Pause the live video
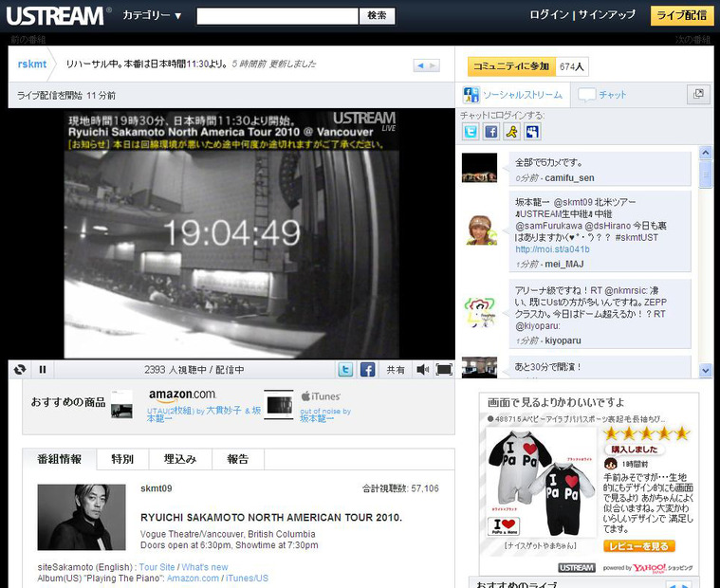This screenshot has width=720, height=588. [x=43, y=370]
